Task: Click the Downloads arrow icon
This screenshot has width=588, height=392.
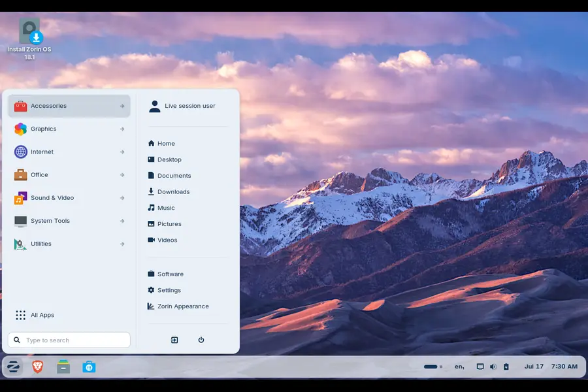Action: click(x=151, y=191)
